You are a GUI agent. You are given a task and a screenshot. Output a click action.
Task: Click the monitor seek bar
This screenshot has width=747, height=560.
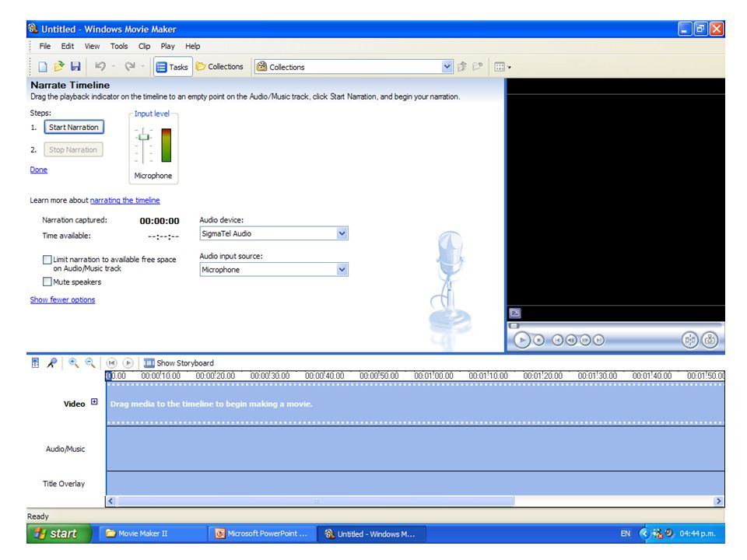[615, 326]
